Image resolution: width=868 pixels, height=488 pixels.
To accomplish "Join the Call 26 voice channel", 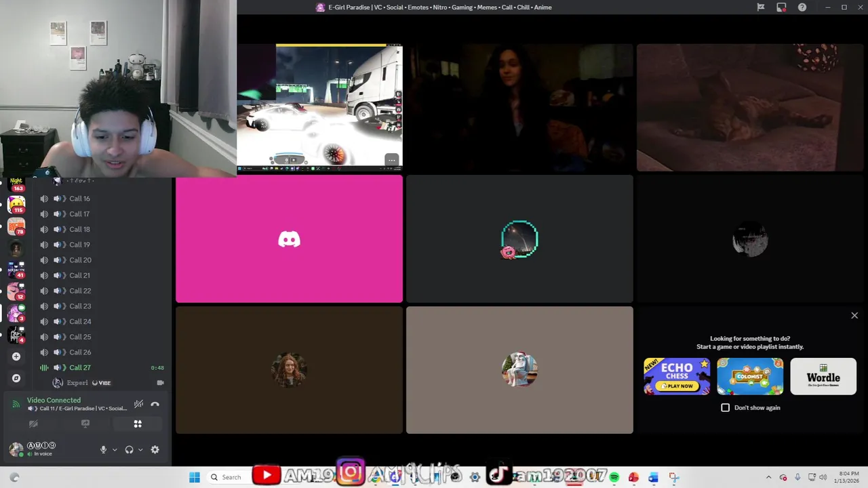I will pos(102,352).
